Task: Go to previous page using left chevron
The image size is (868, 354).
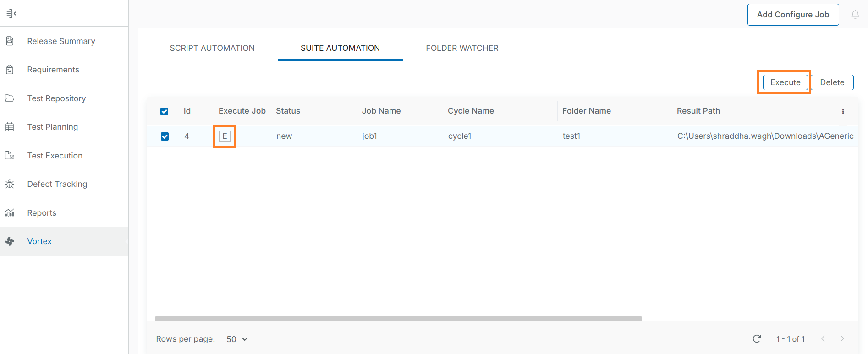Action: pyautogui.click(x=823, y=339)
